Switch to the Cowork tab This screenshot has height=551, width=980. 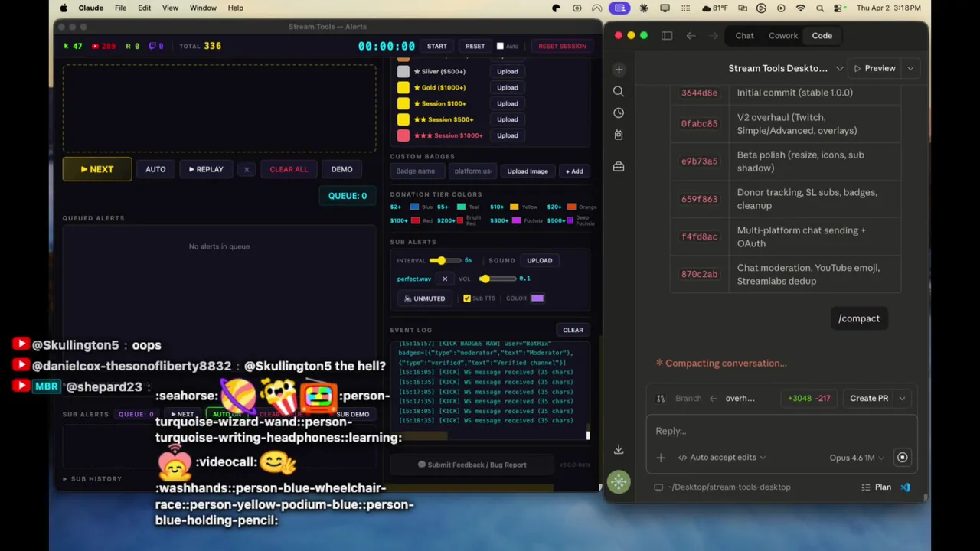[x=783, y=36]
